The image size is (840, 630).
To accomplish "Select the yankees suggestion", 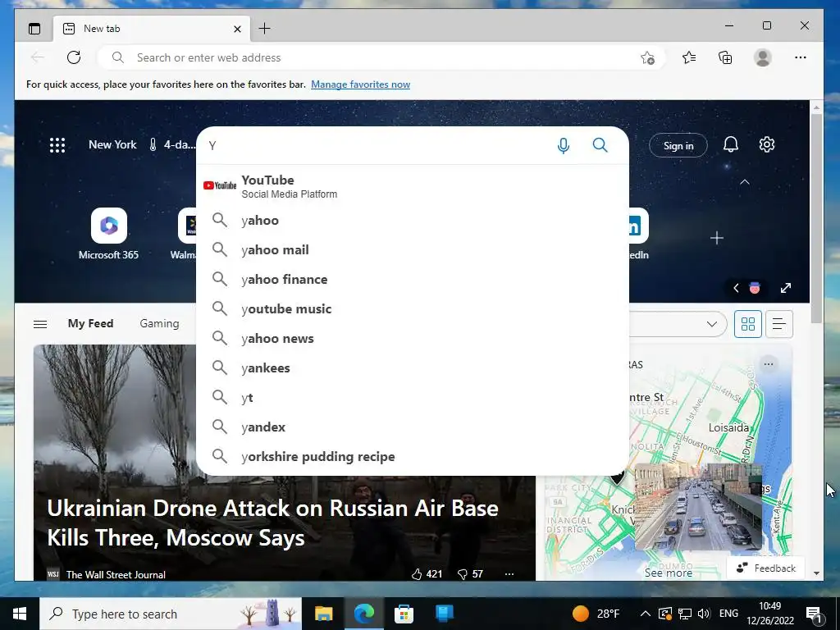I will tap(413, 367).
